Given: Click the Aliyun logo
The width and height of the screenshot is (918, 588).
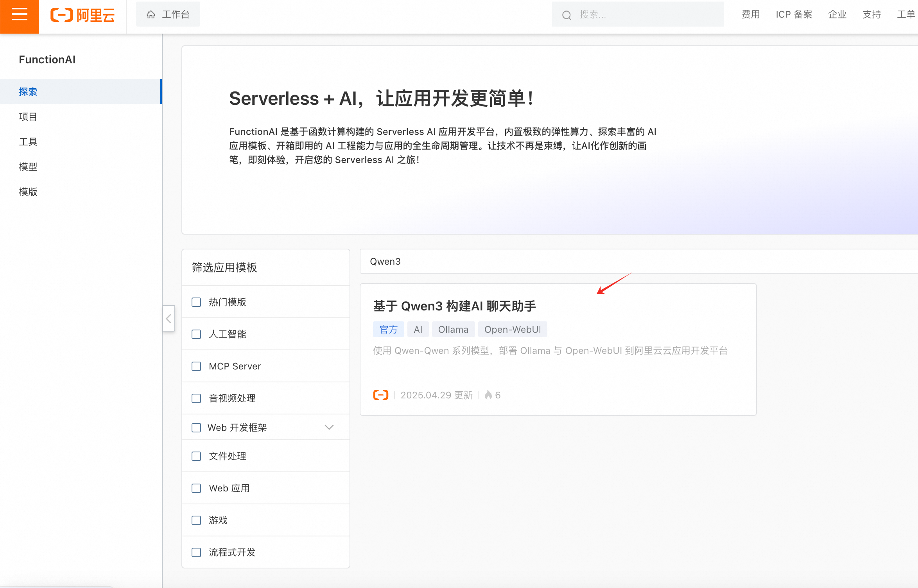Looking at the screenshot, I should coord(82,15).
